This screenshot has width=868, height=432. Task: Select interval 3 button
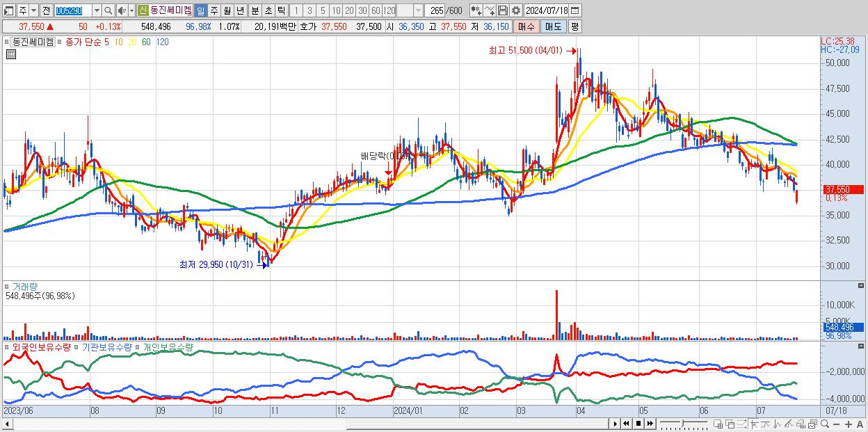coord(310,10)
